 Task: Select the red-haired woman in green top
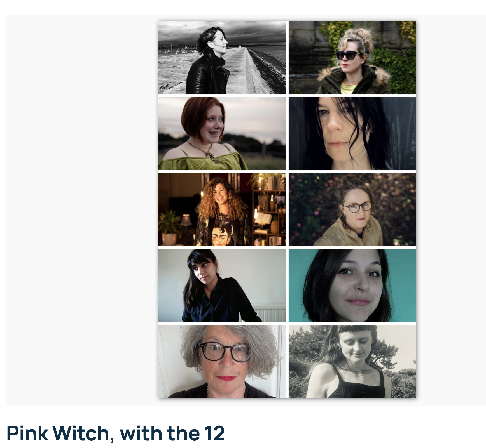[x=222, y=133]
